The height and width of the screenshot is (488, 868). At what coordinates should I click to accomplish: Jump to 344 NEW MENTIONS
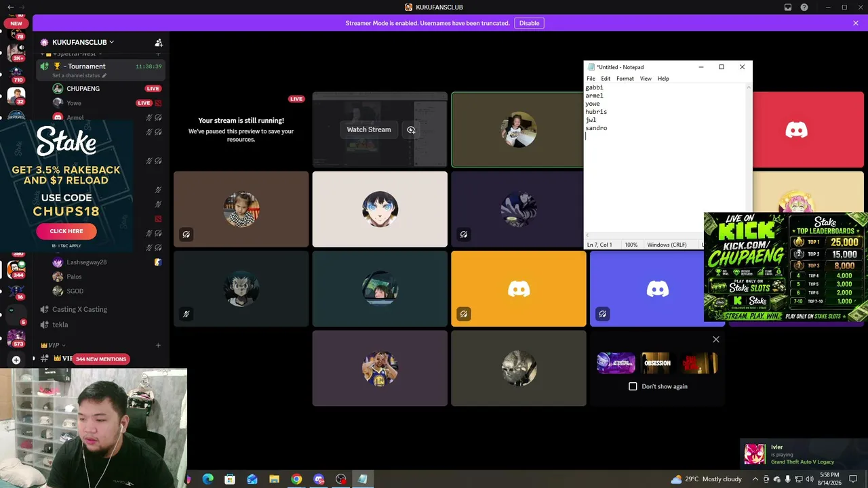[101, 359]
